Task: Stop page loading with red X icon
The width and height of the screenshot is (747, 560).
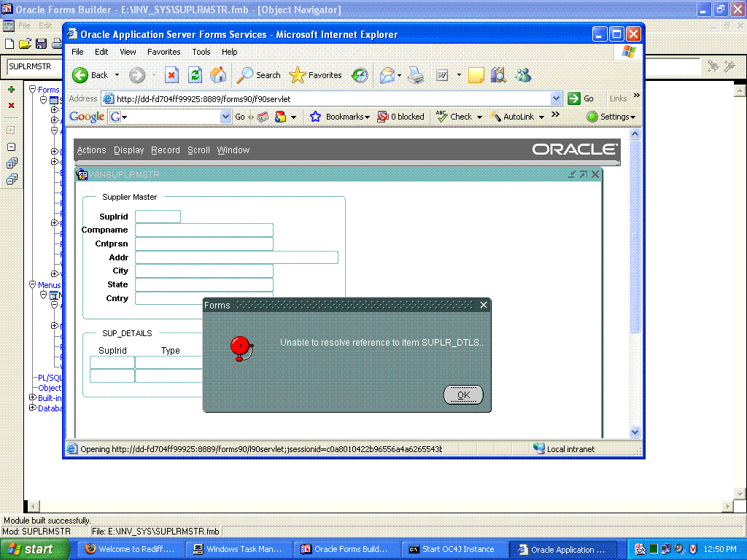Action: click(x=171, y=75)
